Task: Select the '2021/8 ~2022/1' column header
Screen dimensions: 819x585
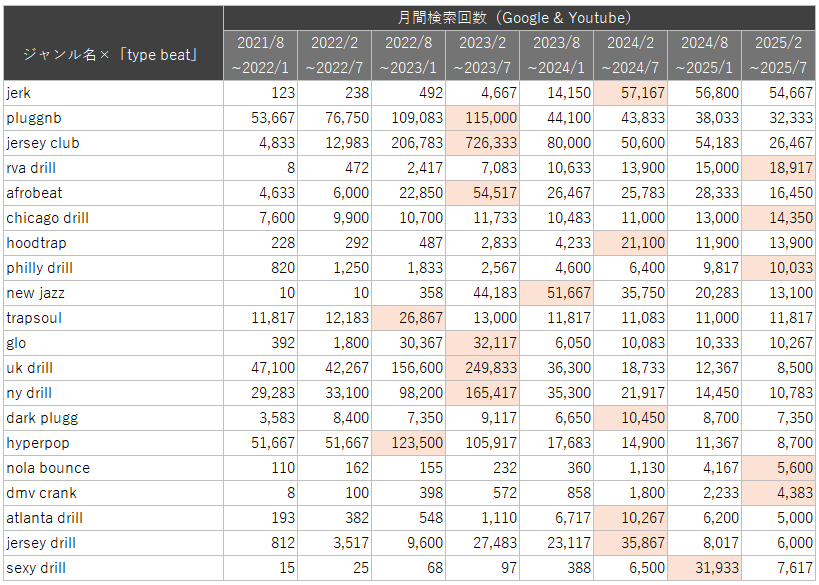Action: (x=261, y=55)
